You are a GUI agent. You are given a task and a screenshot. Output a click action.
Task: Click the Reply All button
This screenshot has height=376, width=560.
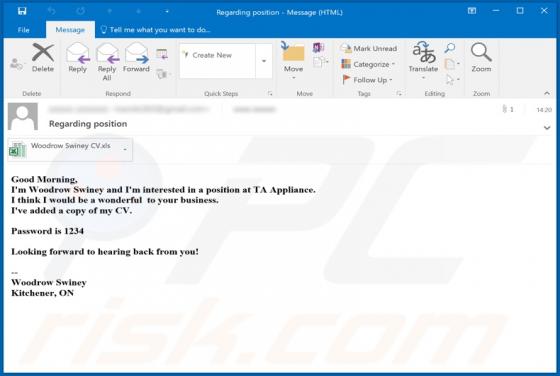pos(107,62)
